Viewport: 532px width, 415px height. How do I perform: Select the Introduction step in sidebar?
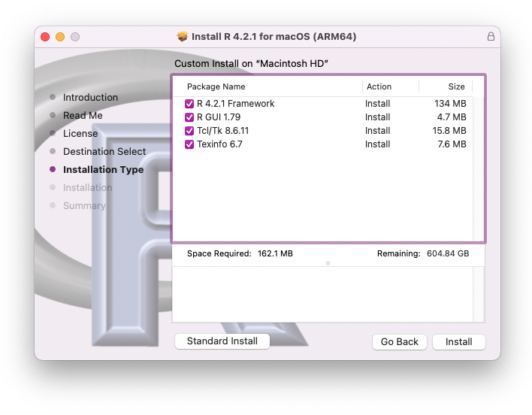click(90, 98)
